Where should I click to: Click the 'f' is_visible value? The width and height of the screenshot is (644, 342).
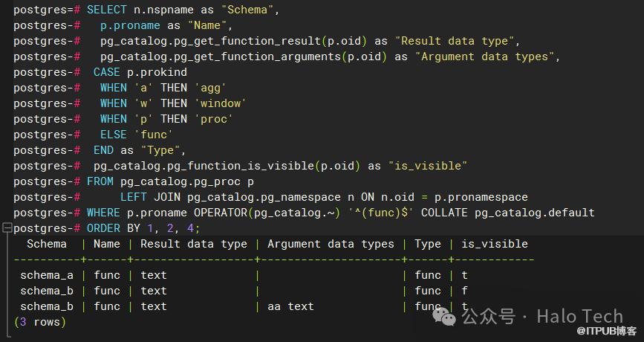465,291
